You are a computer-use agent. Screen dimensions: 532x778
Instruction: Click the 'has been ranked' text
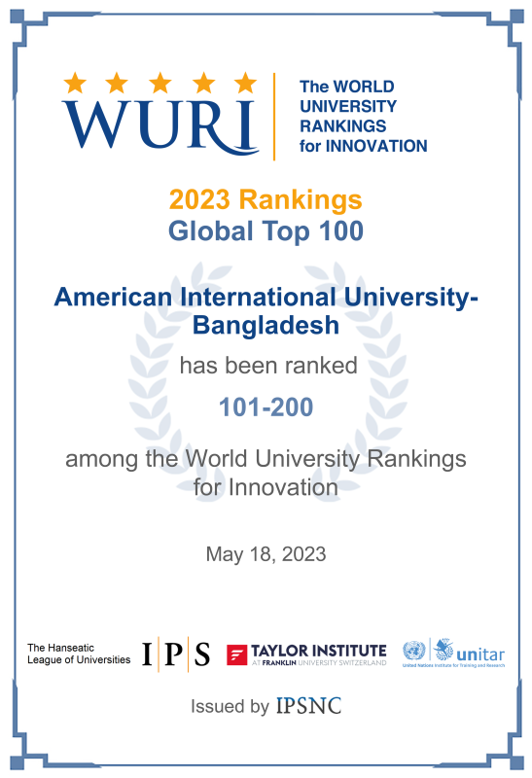pos(268,366)
